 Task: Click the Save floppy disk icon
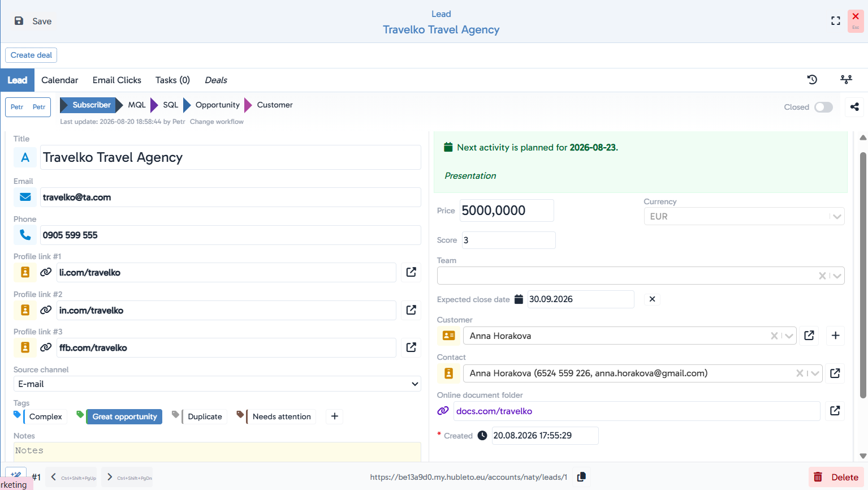click(x=19, y=21)
